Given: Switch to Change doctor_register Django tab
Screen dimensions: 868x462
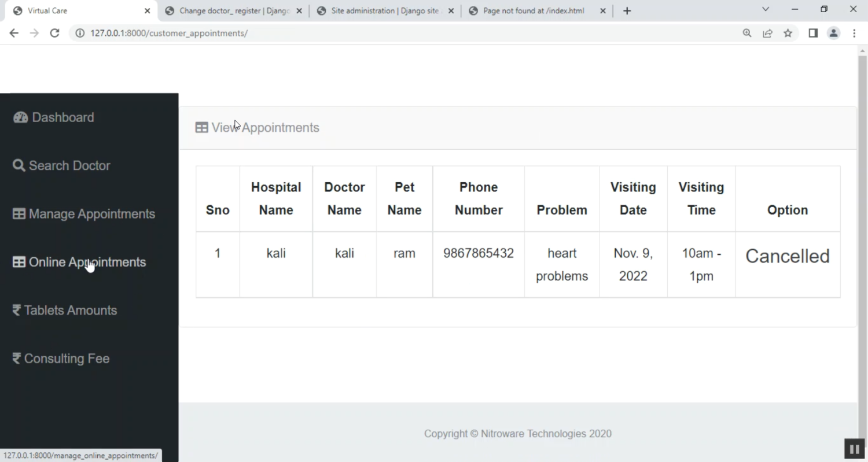Looking at the screenshot, I should (x=233, y=11).
